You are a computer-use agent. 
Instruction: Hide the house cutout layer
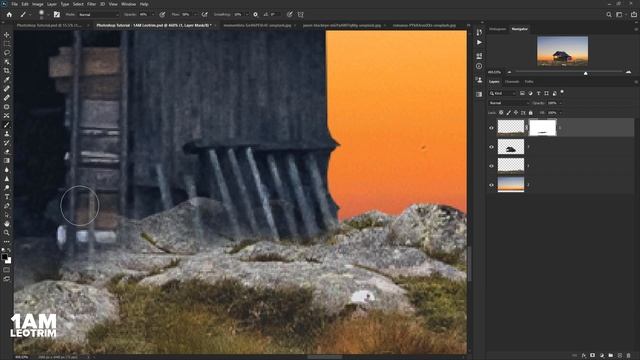491,147
